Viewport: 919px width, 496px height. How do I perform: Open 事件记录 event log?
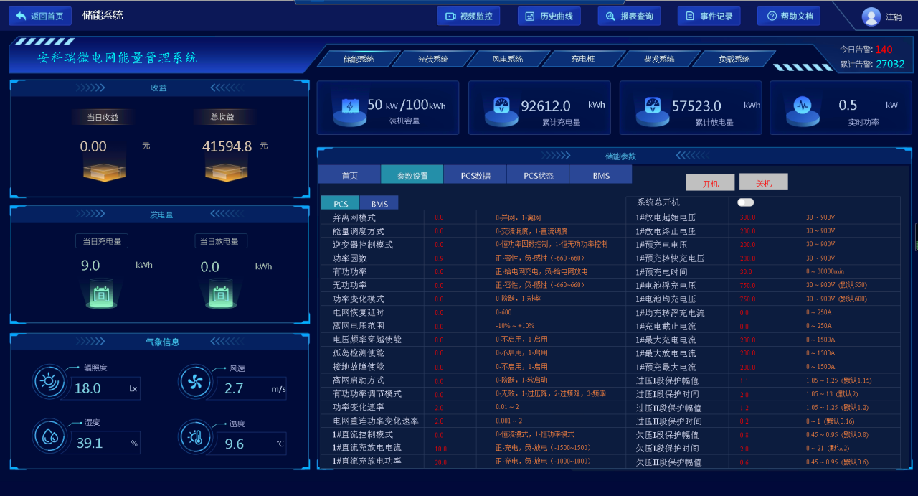709,16
